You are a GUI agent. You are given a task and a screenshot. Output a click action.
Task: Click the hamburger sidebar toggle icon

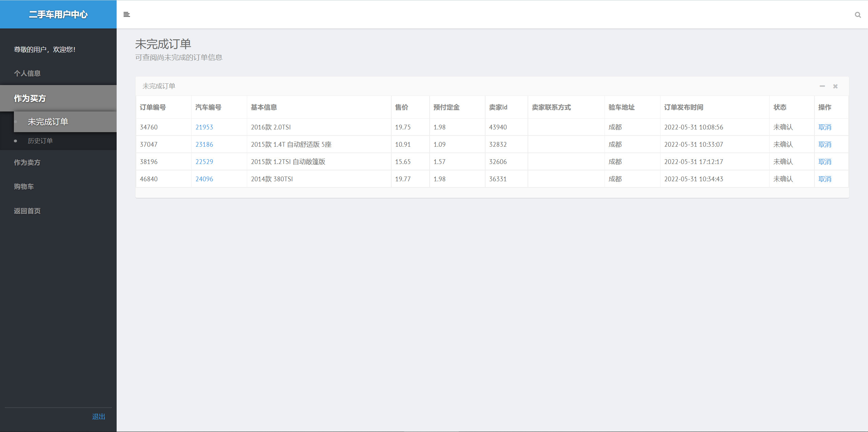(126, 15)
